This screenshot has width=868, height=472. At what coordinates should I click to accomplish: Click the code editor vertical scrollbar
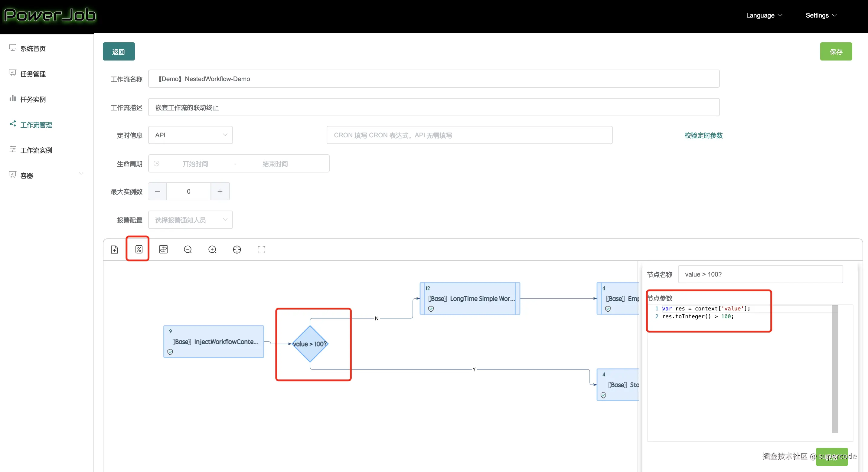(x=835, y=369)
